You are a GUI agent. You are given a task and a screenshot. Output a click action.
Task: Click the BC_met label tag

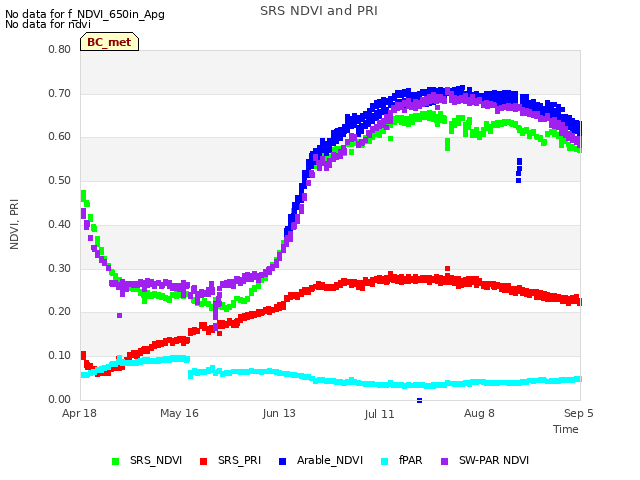point(109,42)
